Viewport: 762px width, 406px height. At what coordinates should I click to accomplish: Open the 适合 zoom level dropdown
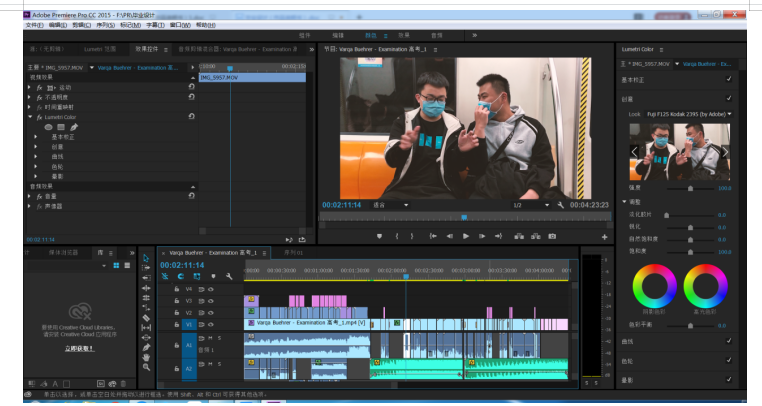click(390, 205)
